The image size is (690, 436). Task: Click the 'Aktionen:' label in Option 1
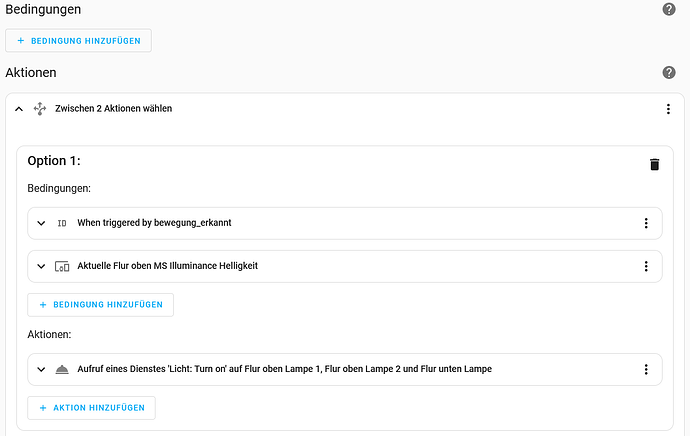(49, 334)
